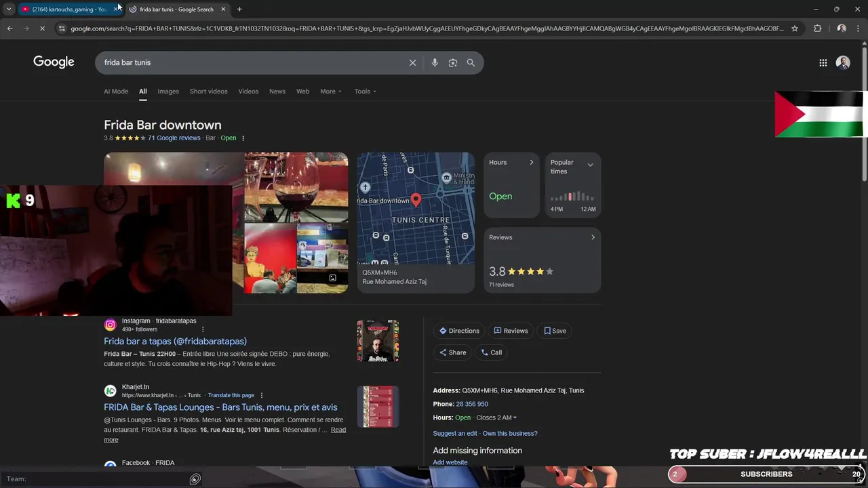Switch to Videos tab
868x488 pixels.
coord(248,91)
